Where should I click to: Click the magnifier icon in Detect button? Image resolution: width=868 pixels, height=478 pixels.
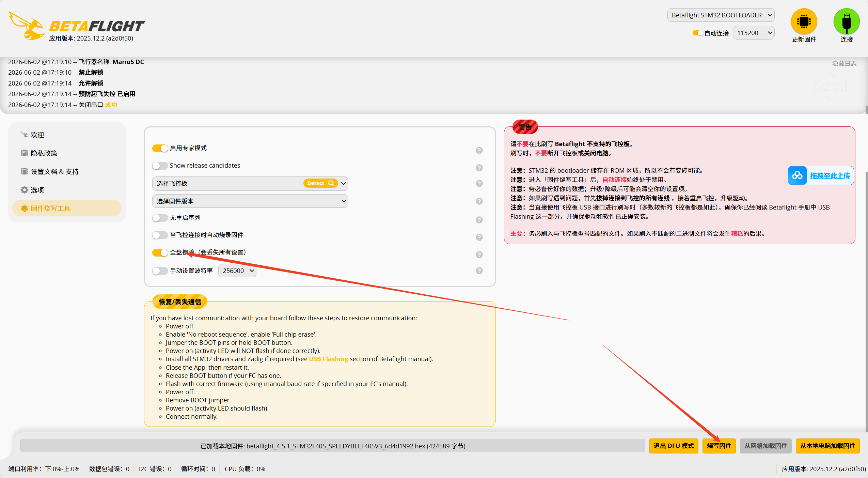coord(331,183)
